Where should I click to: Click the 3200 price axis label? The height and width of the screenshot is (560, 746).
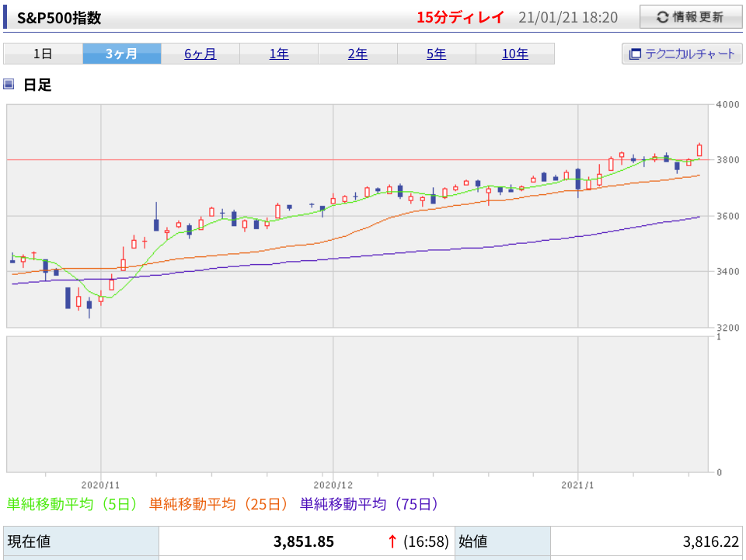pos(728,328)
